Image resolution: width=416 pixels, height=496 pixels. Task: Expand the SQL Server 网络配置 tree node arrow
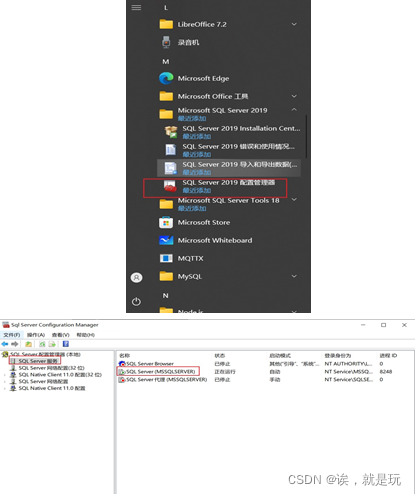click(x=5, y=381)
